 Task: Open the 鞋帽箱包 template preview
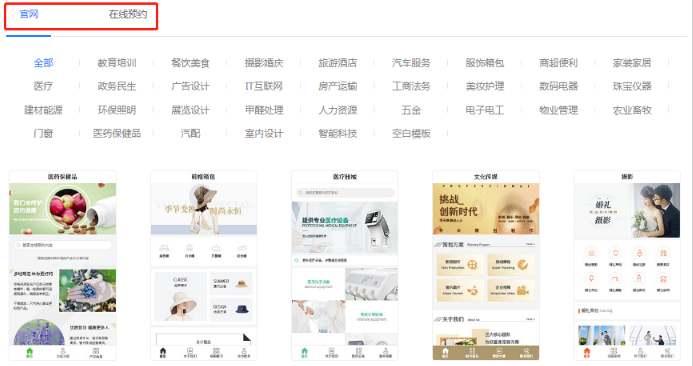click(204, 265)
